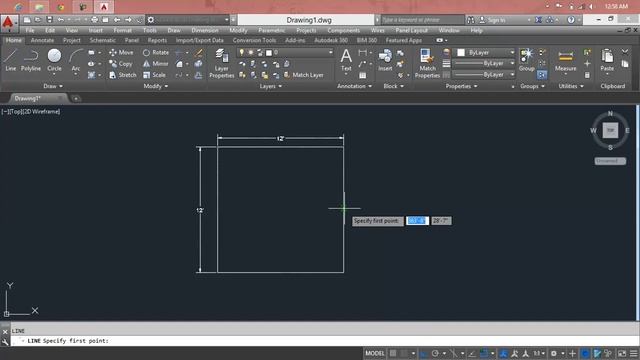Viewport: 640px width, 360px height.
Task: Expand the Draw panel
Action: click(53, 86)
